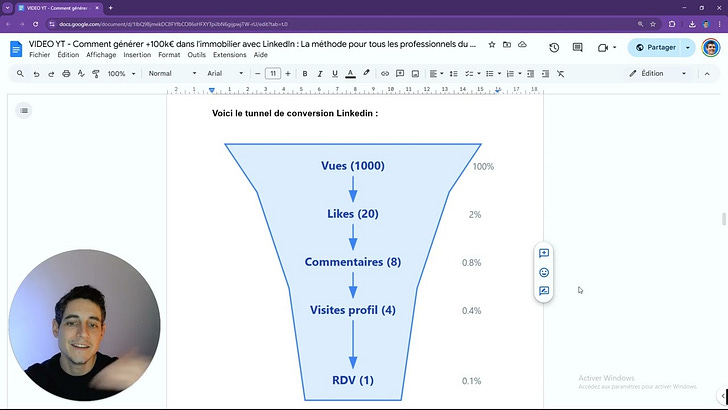The width and height of the screenshot is (728, 410).
Task: Open the text alignment dropdown
Action: 436,73
